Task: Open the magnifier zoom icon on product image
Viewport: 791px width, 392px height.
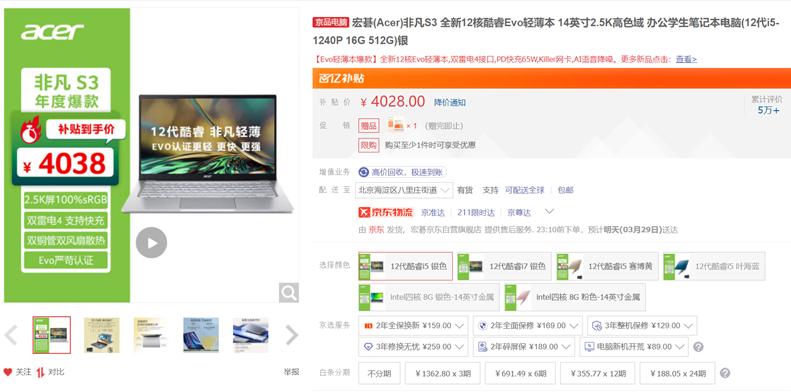Action: [289, 293]
